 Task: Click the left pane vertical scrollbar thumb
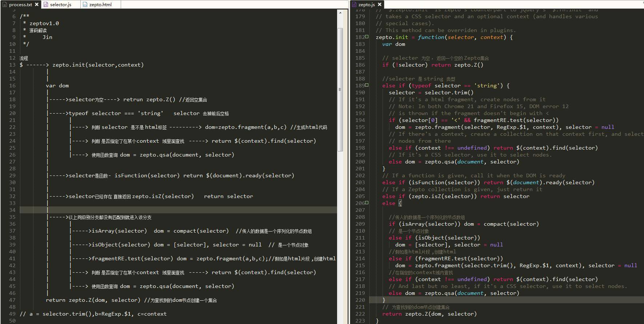click(x=340, y=89)
